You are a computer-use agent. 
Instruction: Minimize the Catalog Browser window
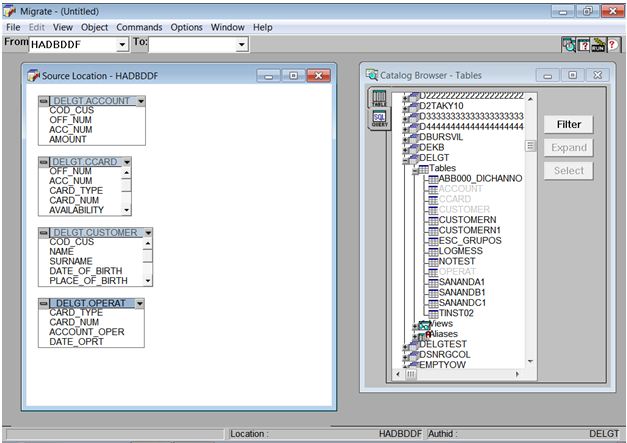(x=548, y=75)
